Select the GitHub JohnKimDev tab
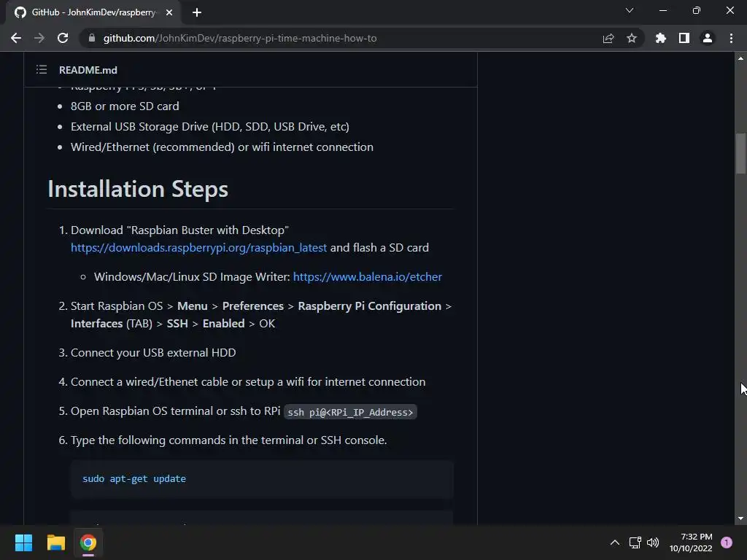The image size is (747, 560). pyautogui.click(x=93, y=12)
